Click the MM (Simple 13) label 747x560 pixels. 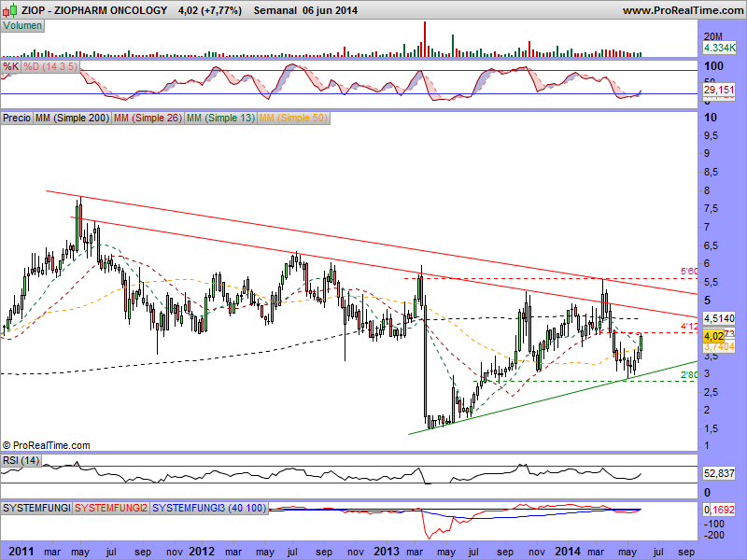coord(220,119)
